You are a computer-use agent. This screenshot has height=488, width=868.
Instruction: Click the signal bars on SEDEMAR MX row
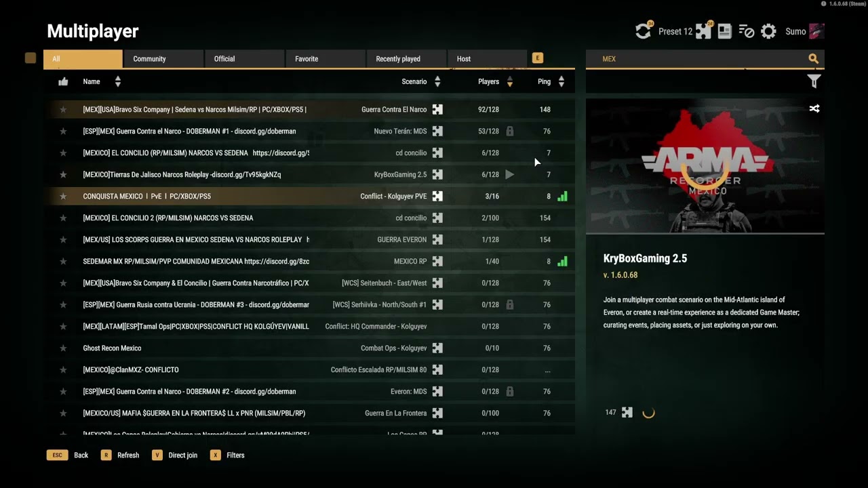click(562, 262)
